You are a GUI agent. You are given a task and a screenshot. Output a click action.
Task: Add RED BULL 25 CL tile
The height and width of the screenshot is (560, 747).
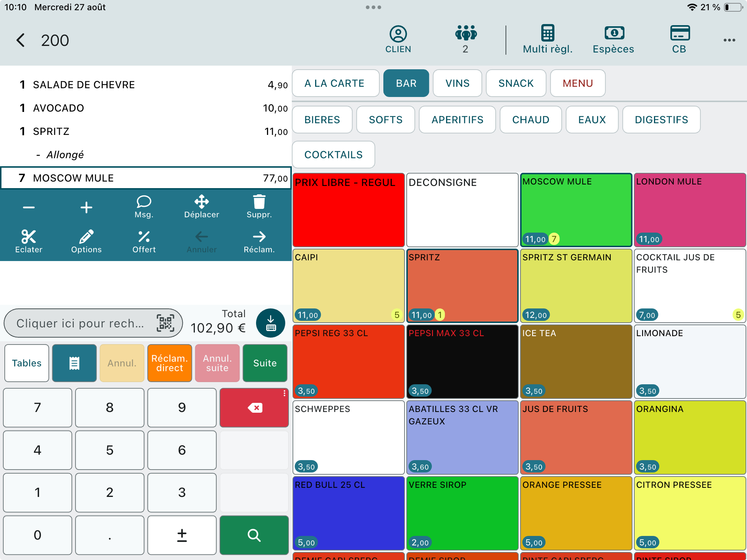[349, 513]
